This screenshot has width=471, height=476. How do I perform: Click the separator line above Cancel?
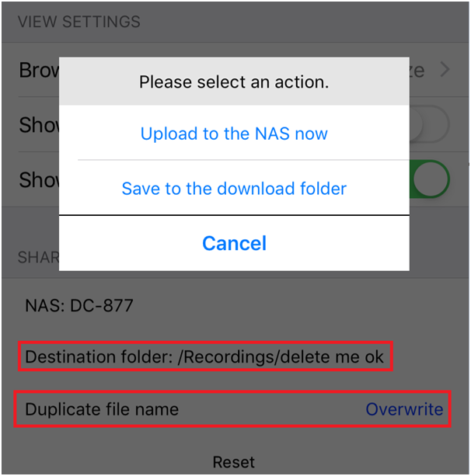pyautogui.click(x=234, y=215)
